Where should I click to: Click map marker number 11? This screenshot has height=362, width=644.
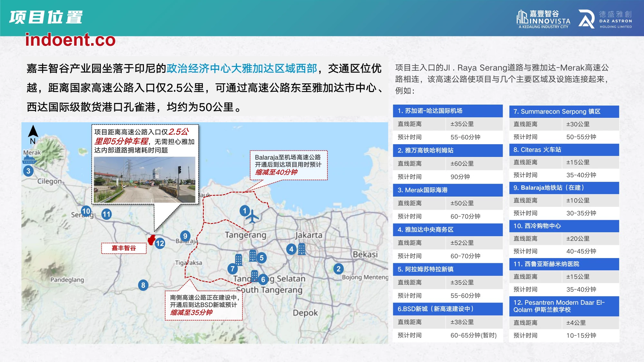click(107, 214)
